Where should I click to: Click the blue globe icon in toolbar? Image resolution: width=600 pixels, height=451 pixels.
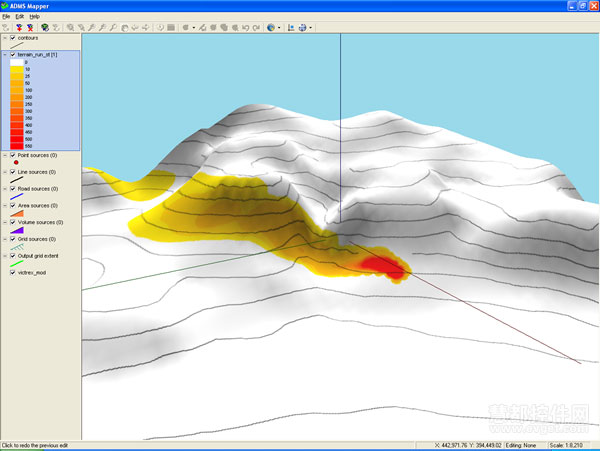pos(271,28)
